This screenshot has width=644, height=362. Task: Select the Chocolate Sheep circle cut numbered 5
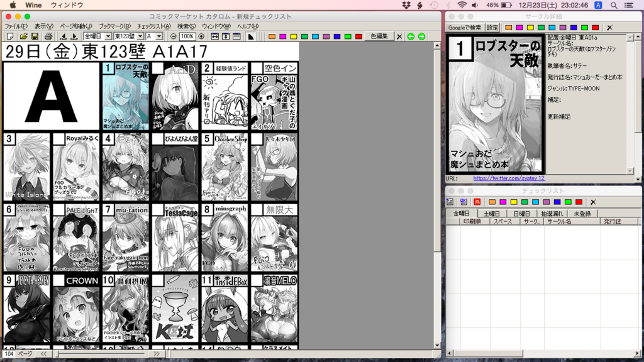(225, 167)
